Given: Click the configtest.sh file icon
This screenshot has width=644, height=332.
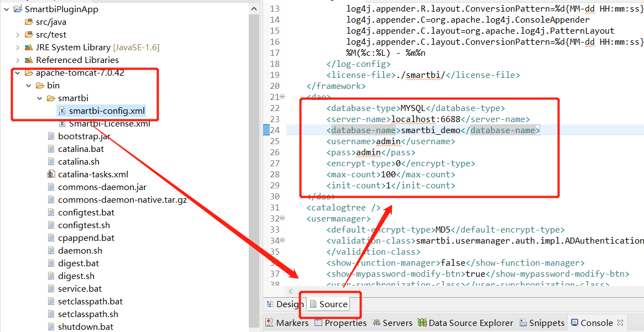Looking at the screenshot, I should (51, 225).
